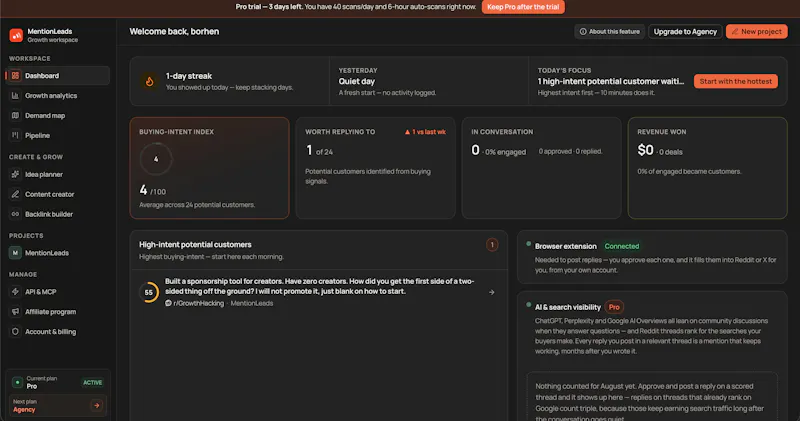Click the Welcome back, borhen heading

click(174, 32)
